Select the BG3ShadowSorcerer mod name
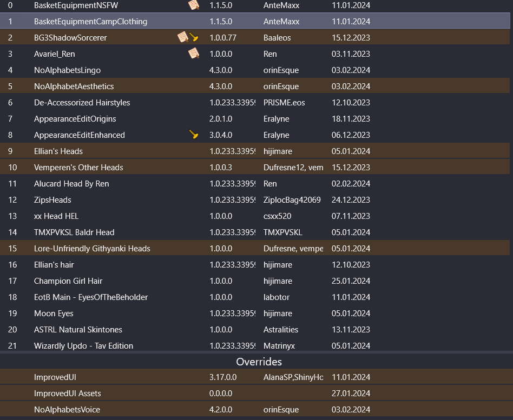This screenshot has width=513, height=420. pos(70,38)
